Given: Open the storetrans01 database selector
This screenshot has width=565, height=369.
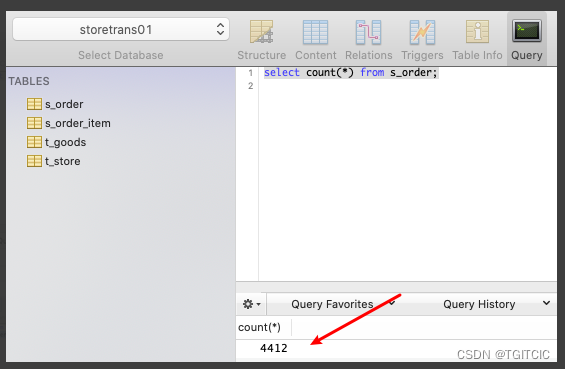Looking at the screenshot, I should (121, 29).
